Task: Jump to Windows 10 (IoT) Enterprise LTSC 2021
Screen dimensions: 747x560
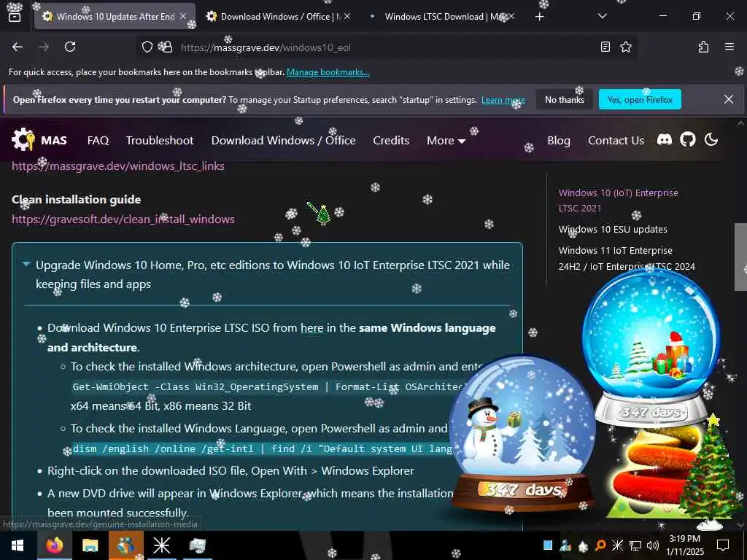Action: tap(618, 201)
